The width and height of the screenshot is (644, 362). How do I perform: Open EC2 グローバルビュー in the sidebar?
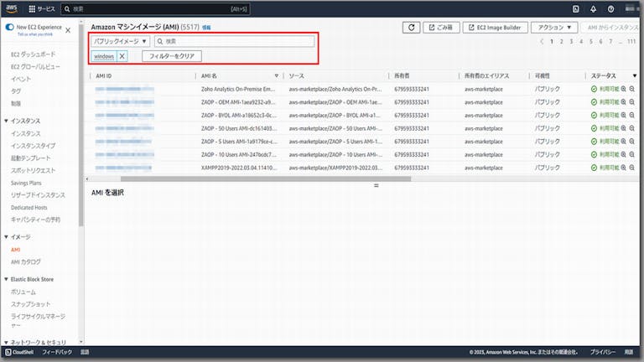35,67
